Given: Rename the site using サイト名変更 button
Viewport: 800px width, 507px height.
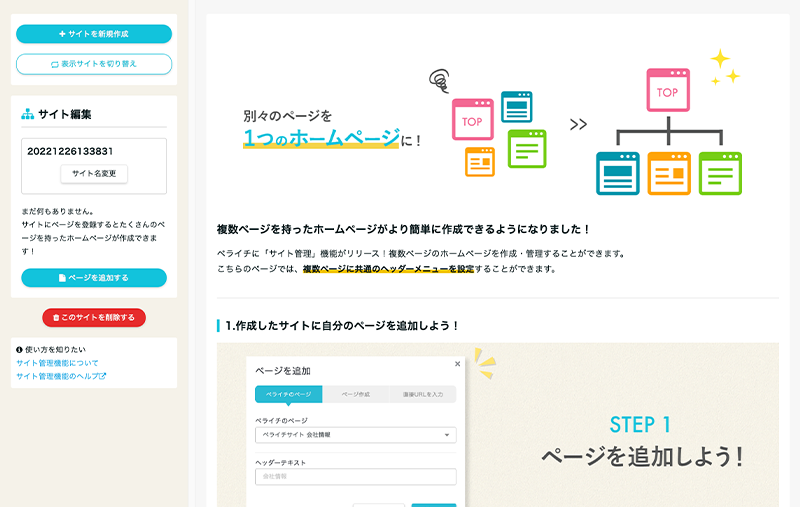Looking at the screenshot, I should pos(94,174).
